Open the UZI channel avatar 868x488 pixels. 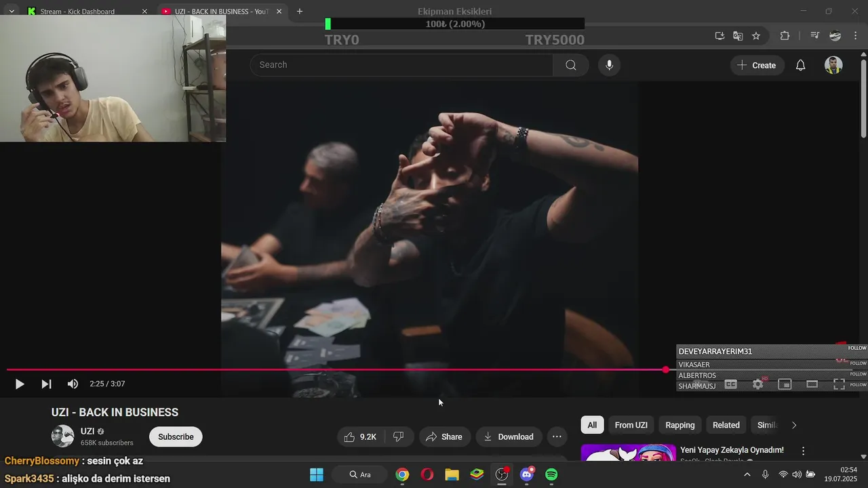tap(62, 436)
